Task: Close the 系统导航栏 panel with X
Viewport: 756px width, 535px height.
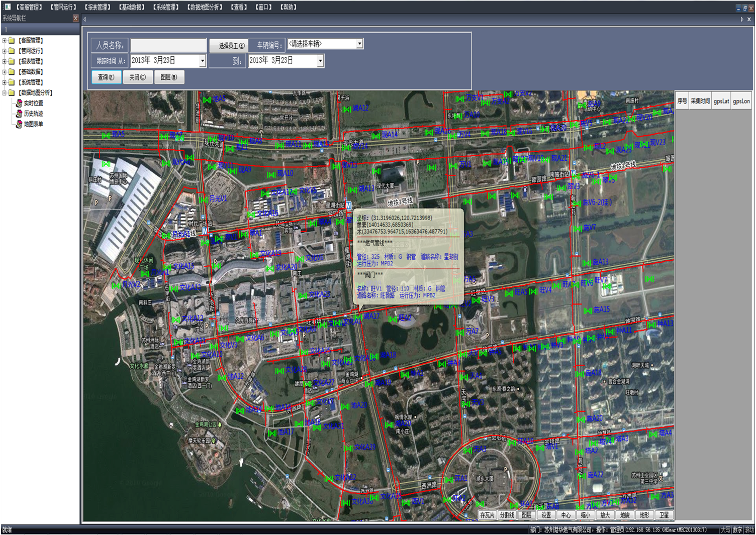Action: (75, 19)
